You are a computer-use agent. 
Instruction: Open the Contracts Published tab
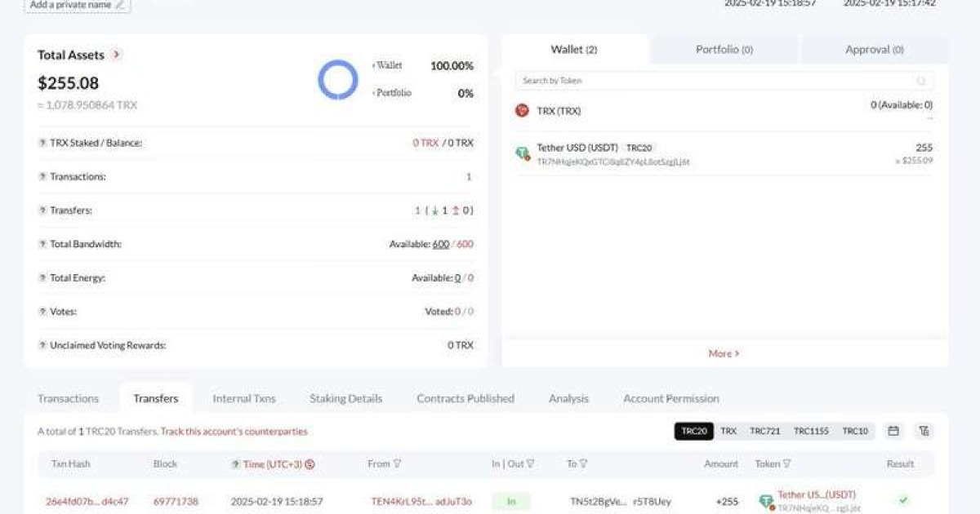pyautogui.click(x=465, y=398)
